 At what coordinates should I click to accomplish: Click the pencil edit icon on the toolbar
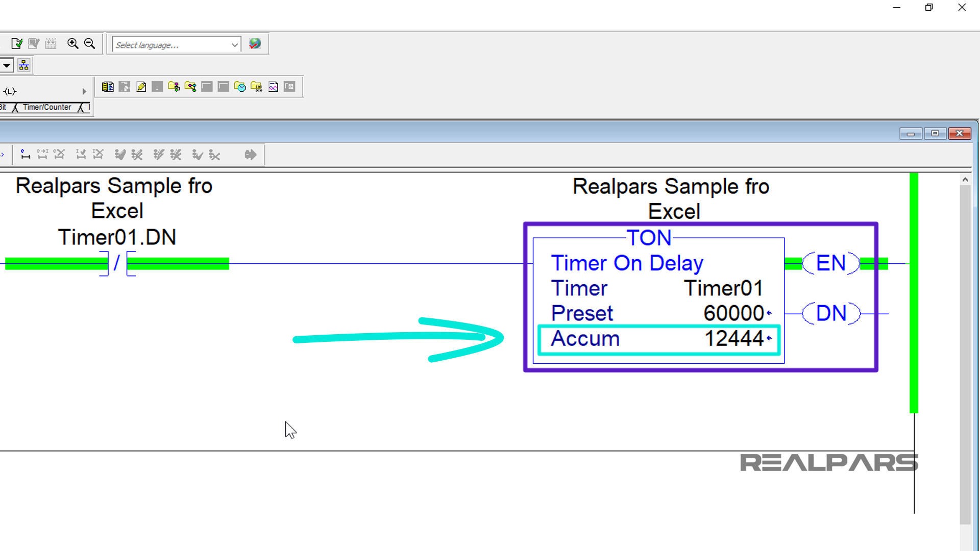141,87
